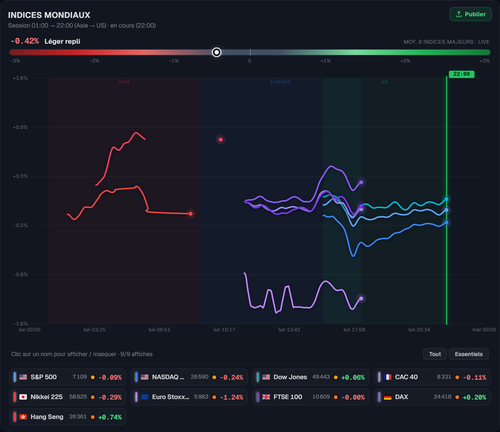Click the EU flag beside Euro Stoxx
500x432 pixels.
coord(144,397)
